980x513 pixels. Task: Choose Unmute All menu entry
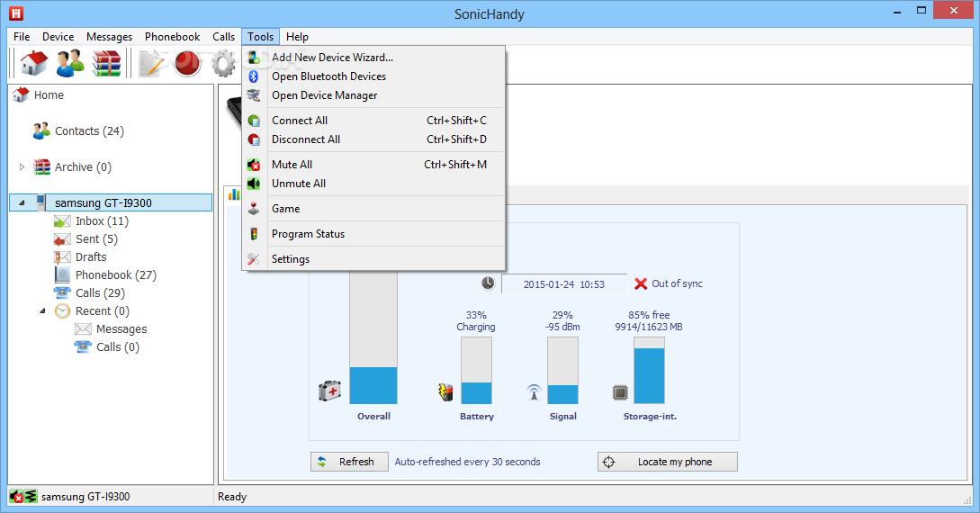tap(373, 184)
